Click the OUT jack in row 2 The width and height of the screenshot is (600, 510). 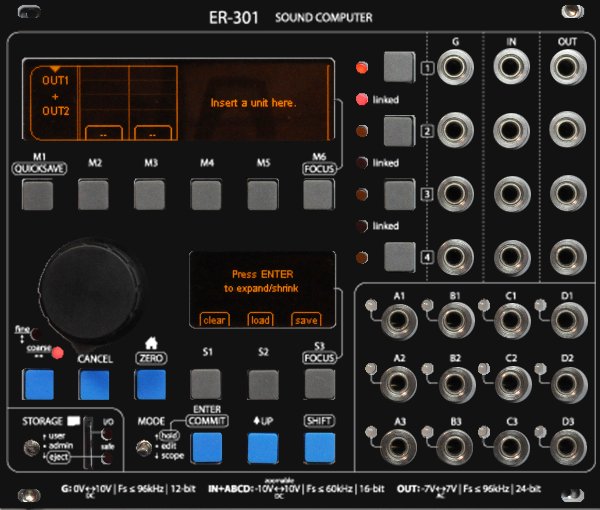(x=568, y=130)
